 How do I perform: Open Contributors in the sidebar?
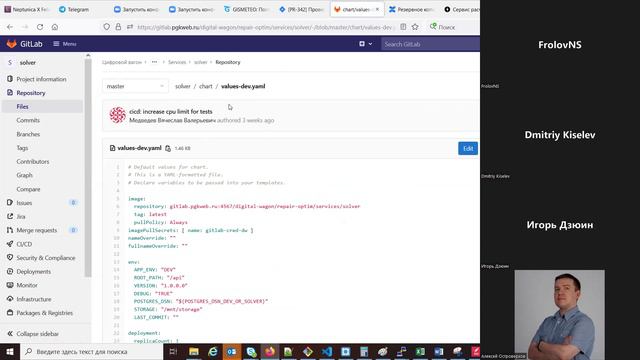33,162
